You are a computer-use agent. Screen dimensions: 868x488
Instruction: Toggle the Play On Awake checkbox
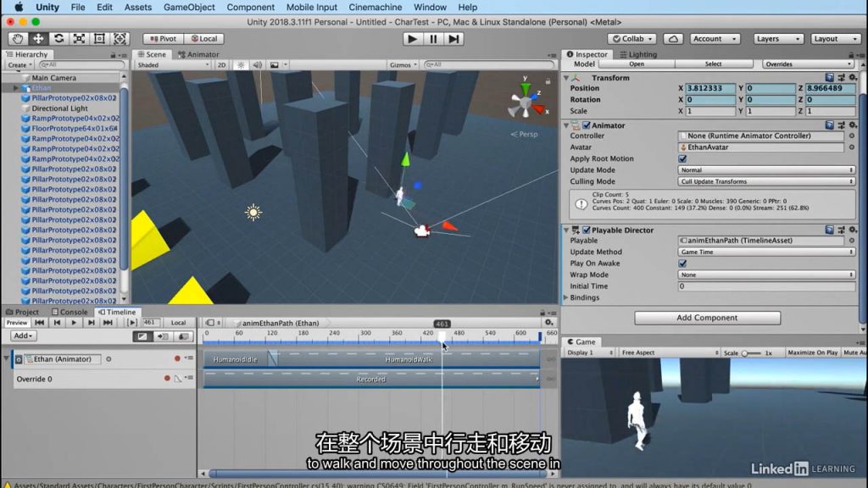[x=682, y=263]
